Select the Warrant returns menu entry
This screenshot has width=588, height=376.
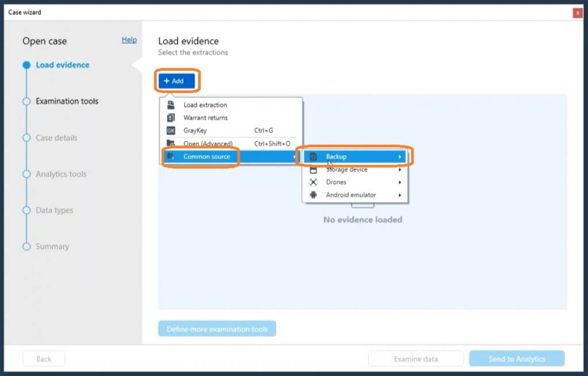pyautogui.click(x=206, y=118)
